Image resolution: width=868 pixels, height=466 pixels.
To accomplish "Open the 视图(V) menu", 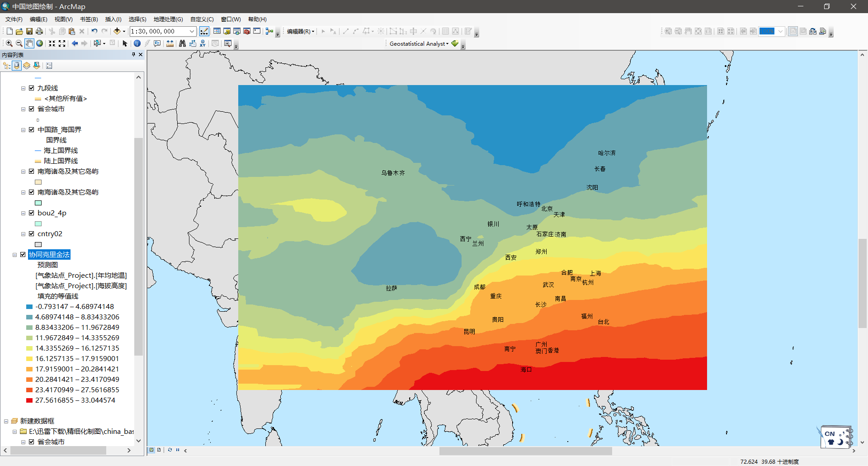I will click(x=64, y=19).
